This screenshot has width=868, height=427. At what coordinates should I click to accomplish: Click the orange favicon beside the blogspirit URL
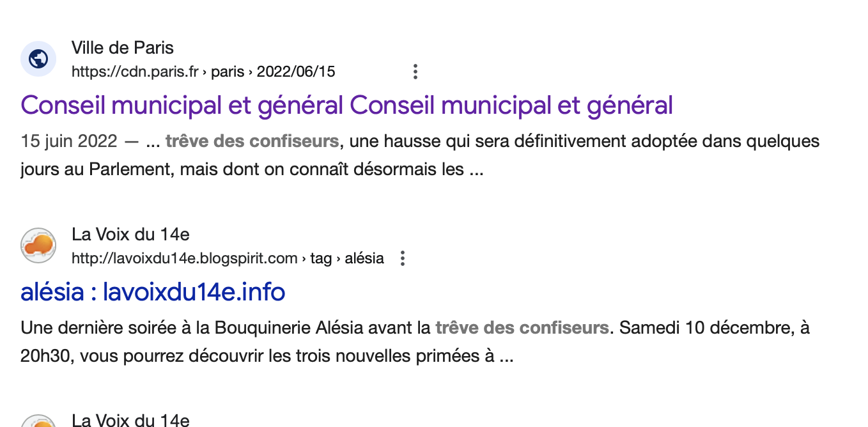coord(38,245)
